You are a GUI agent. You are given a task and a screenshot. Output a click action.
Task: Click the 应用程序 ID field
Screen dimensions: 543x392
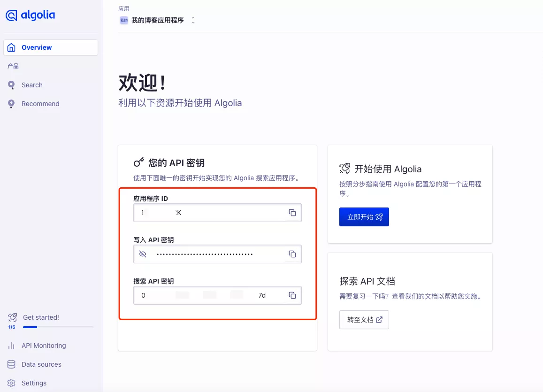click(217, 213)
